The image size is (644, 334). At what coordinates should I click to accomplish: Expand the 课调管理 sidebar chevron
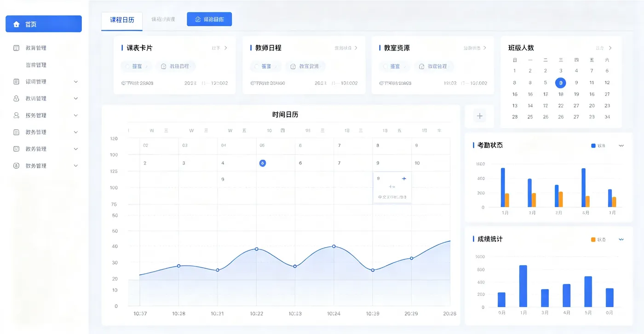(76, 82)
